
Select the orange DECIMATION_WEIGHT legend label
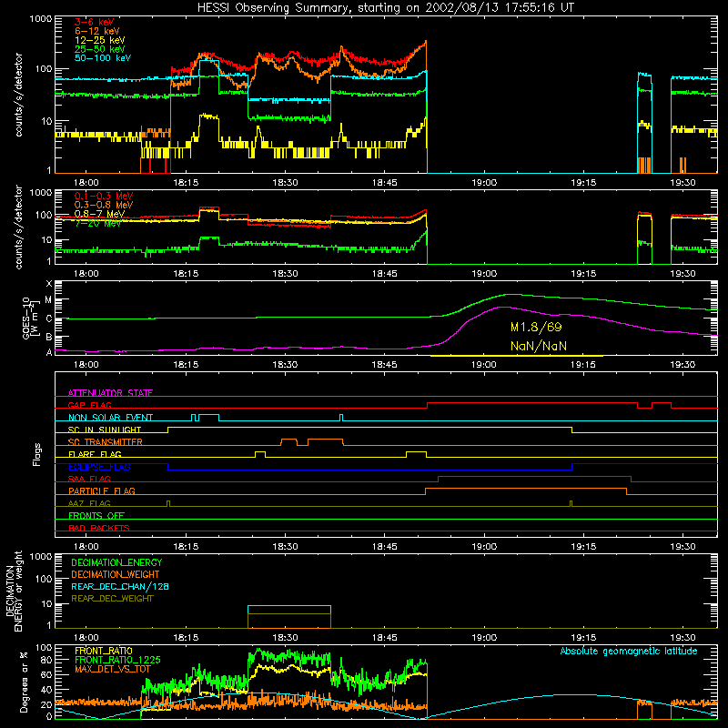pyautogui.click(x=116, y=574)
